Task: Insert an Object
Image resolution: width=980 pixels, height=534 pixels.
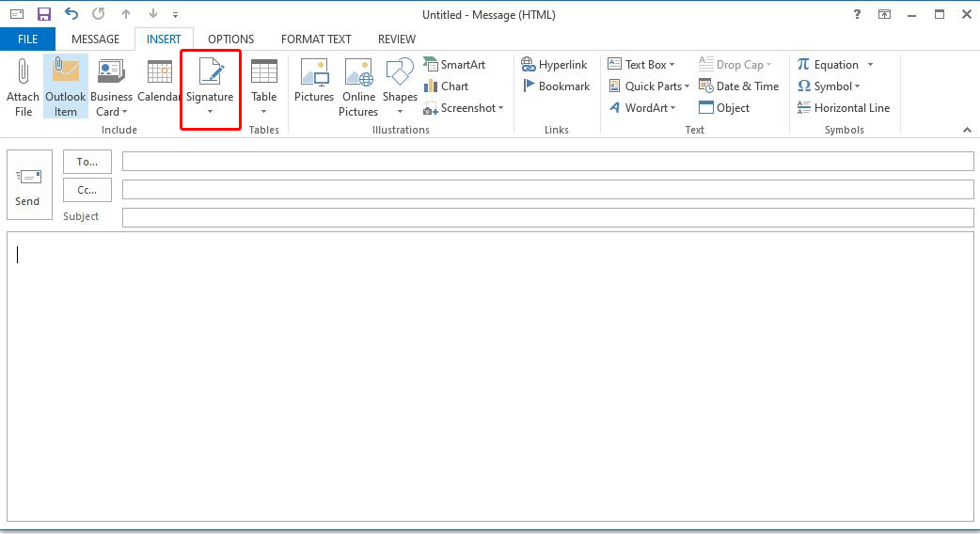Action: (724, 108)
